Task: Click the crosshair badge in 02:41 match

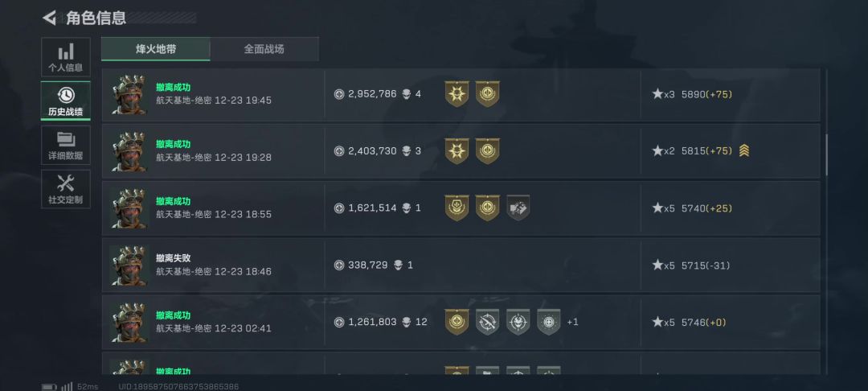Action: coord(549,322)
